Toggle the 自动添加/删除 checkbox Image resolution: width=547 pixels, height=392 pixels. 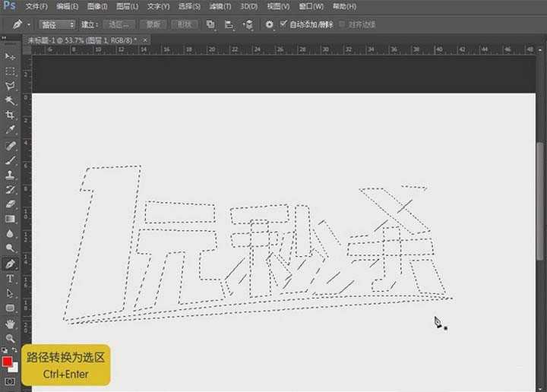coord(284,24)
